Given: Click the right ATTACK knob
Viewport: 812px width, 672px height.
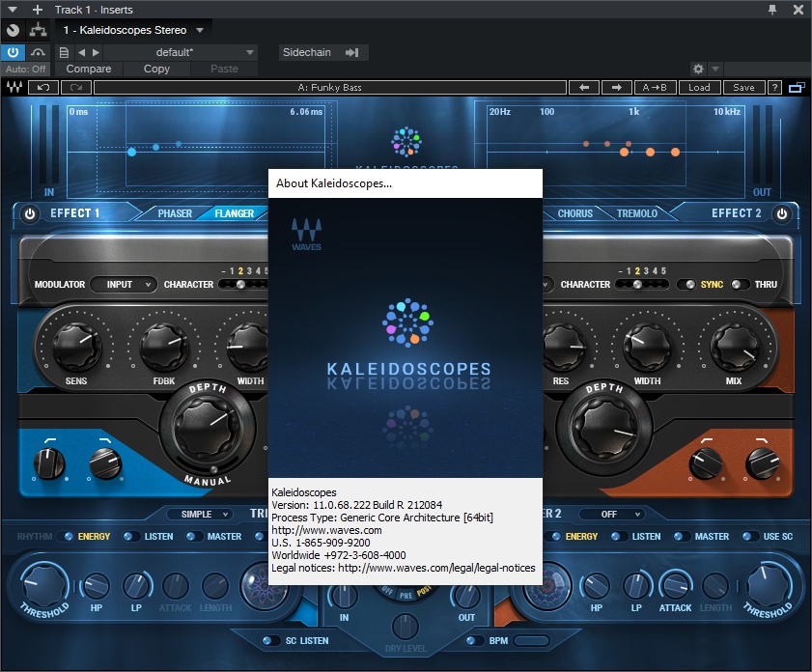Looking at the screenshot, I should point(675,585).
